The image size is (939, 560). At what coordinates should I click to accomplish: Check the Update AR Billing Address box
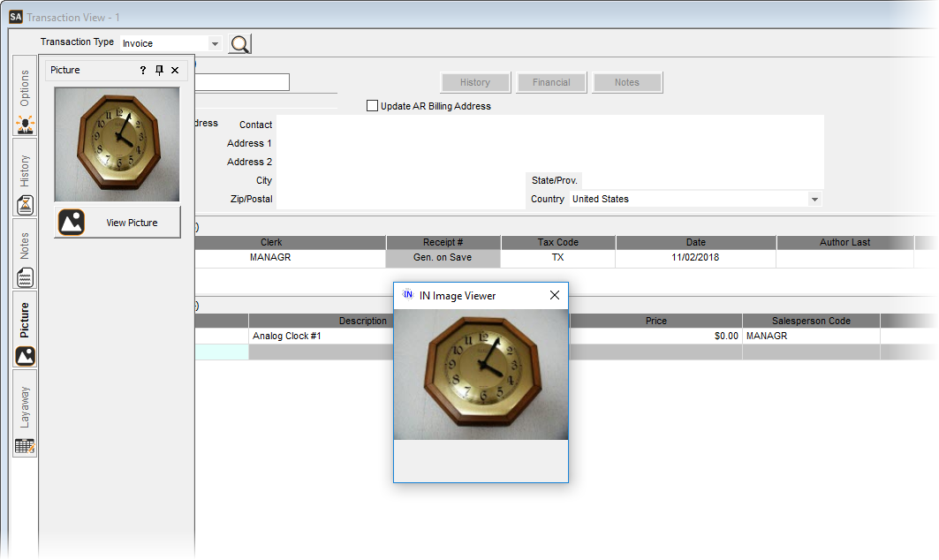click(x=372, y=105)
